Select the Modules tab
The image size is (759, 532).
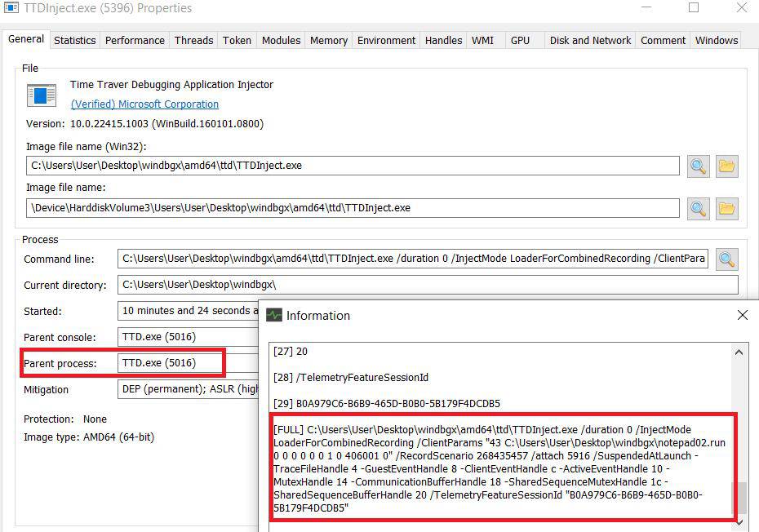point(280,39)
